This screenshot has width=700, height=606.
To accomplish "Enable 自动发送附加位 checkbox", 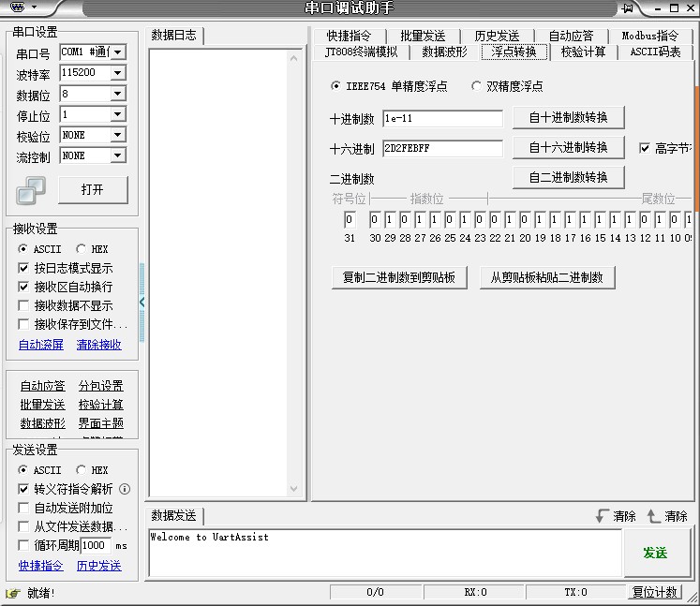I will (x=23, y=508).
